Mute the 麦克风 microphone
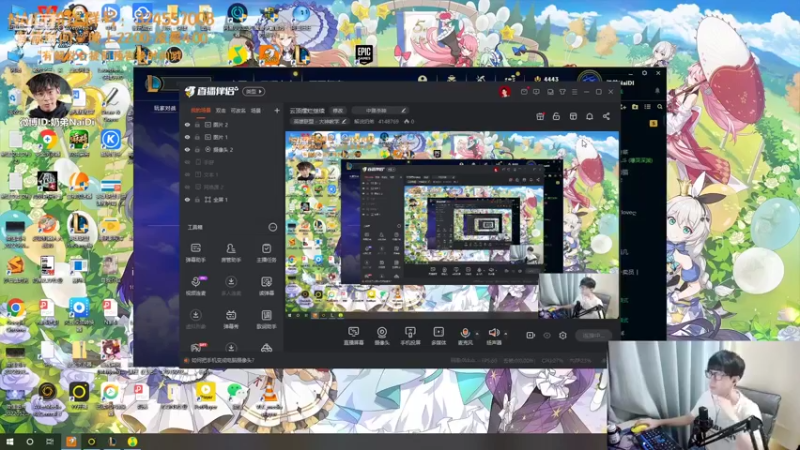The width and height of the screenshot is (800, 450). (465, 336)
